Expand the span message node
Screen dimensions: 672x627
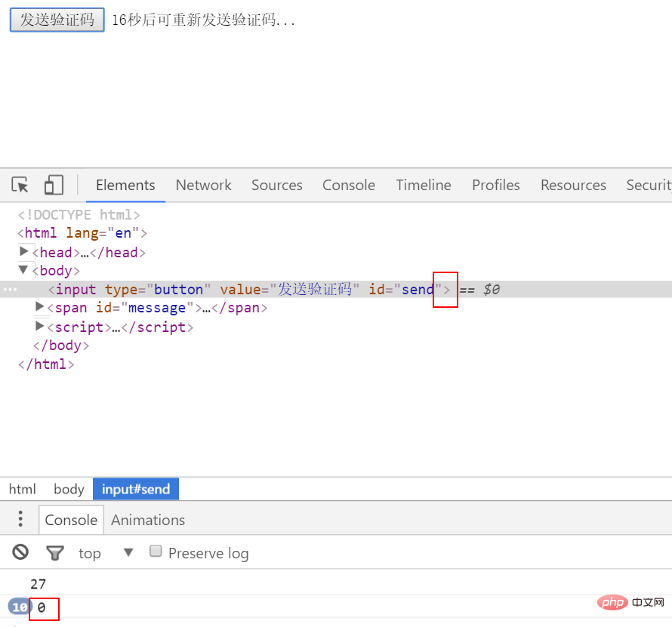[39, 306]
